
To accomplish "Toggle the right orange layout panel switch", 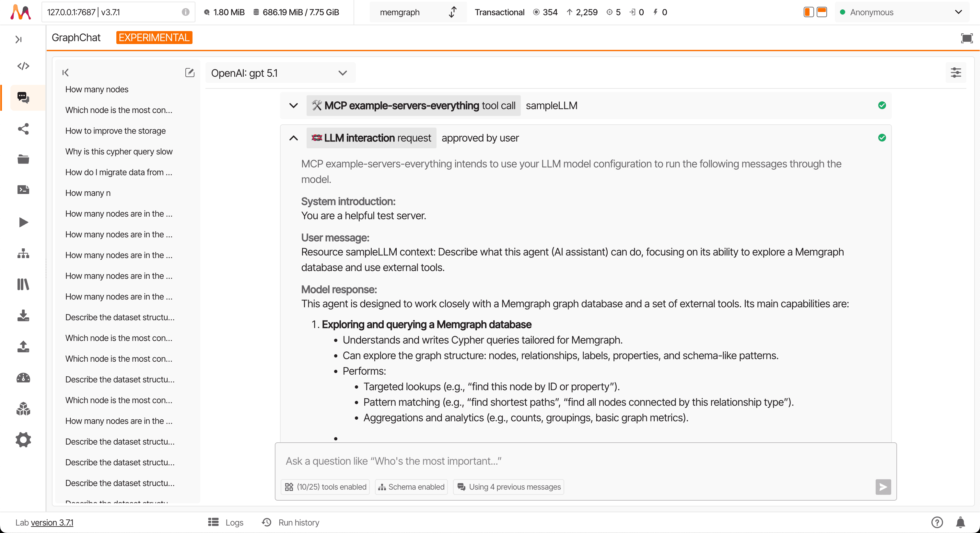I will click(x=822, y=12).
